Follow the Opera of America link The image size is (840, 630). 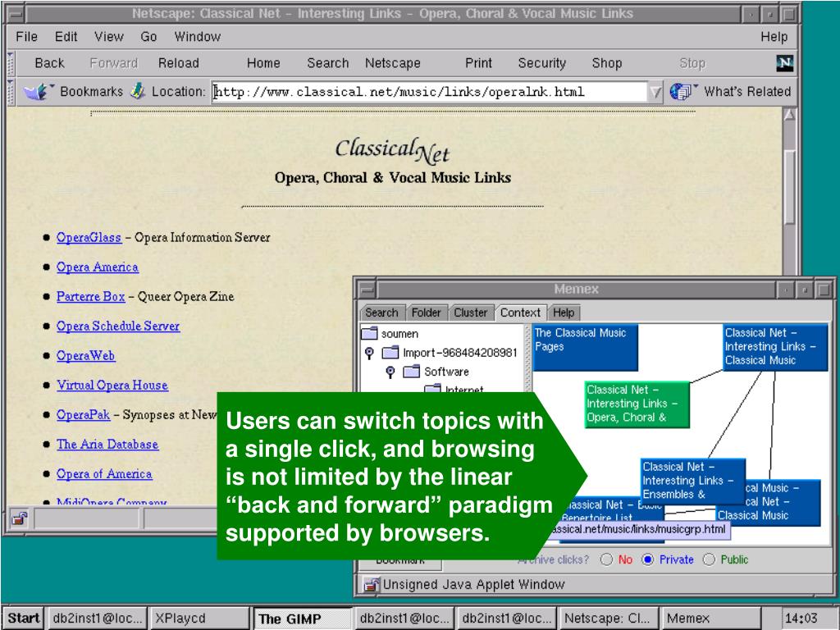pos(104,473)
